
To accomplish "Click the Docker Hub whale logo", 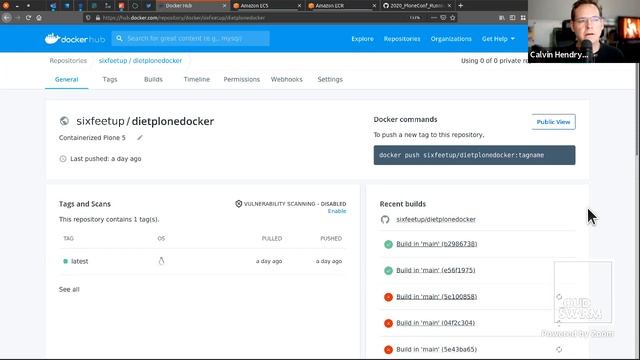I will pos(52,38).
